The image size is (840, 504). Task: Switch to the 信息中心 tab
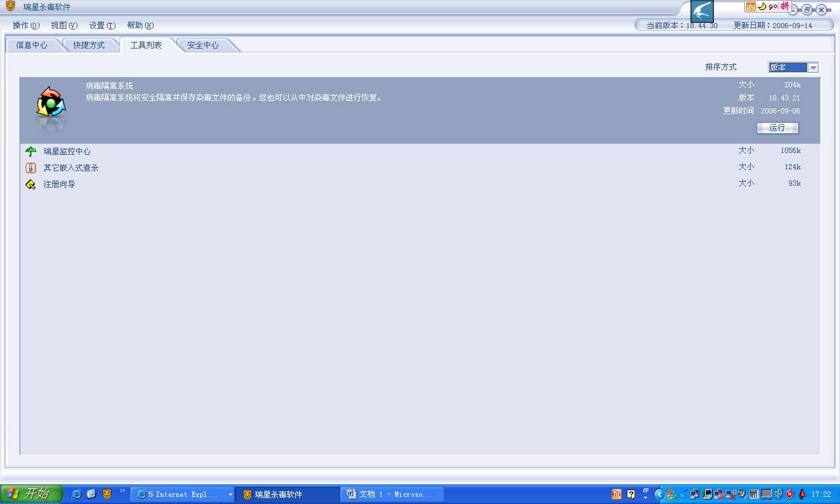point(32,45)
